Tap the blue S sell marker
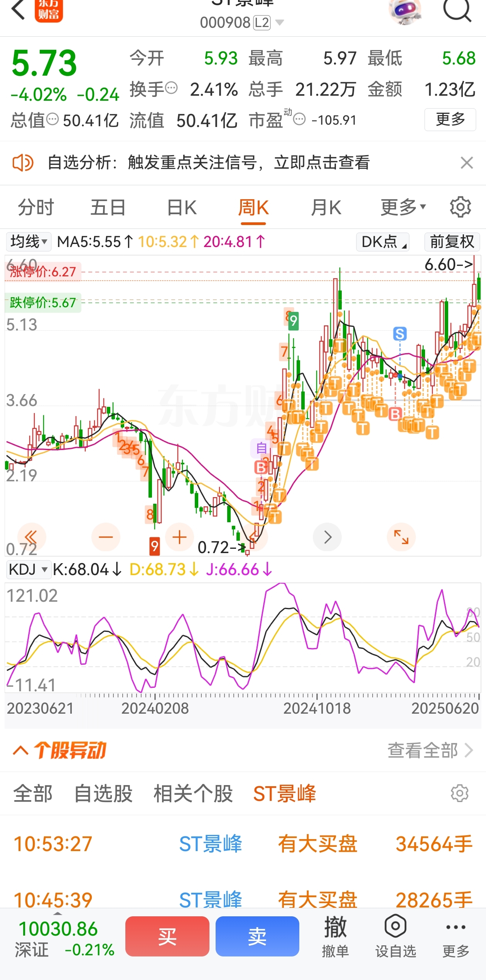This screenshot has width=486, height=980. [400, 333]
